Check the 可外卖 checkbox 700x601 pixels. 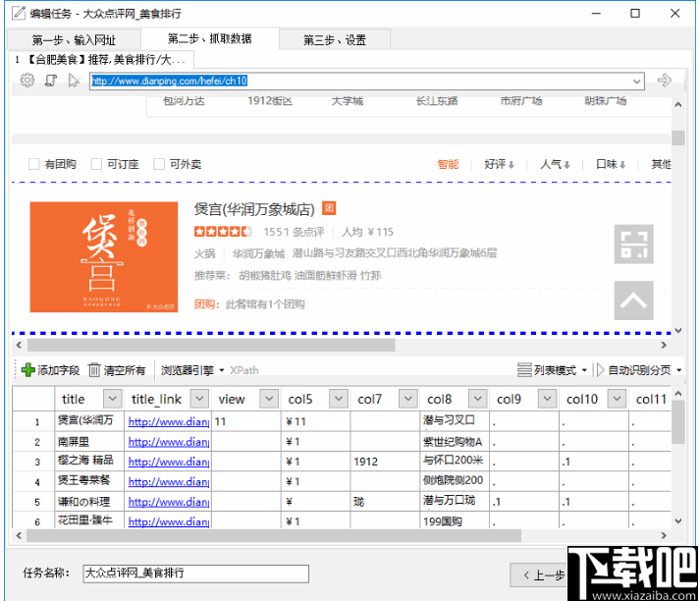coord(158,164)
